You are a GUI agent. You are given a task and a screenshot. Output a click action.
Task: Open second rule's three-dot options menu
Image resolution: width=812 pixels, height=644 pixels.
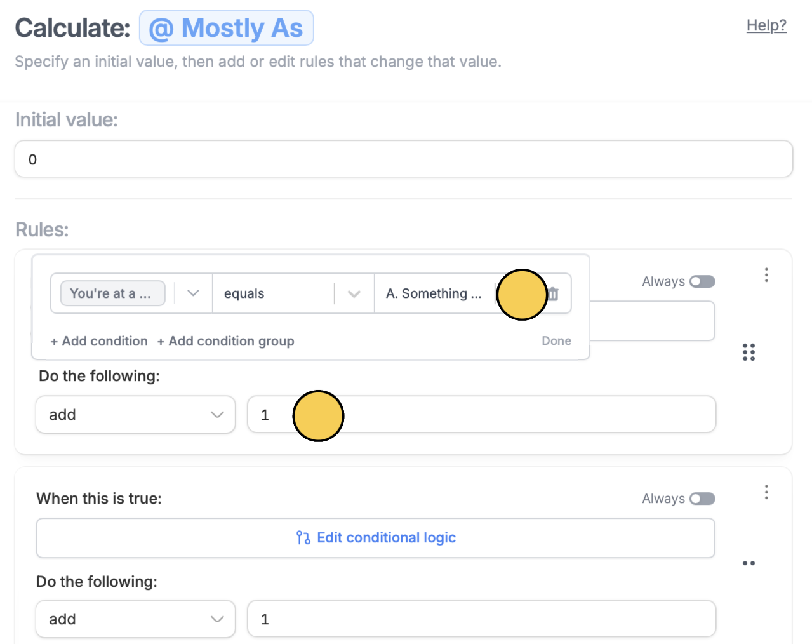pos(766,492)
